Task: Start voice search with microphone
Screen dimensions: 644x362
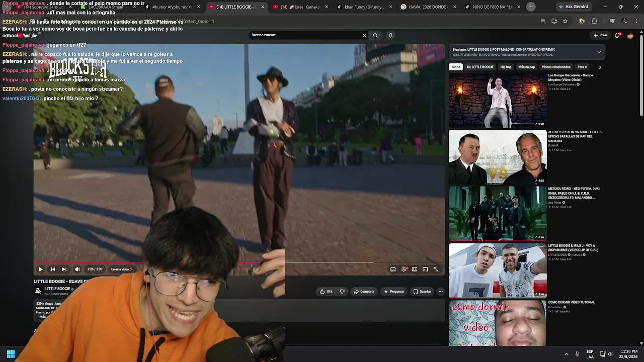Action: tap(390, 35)
